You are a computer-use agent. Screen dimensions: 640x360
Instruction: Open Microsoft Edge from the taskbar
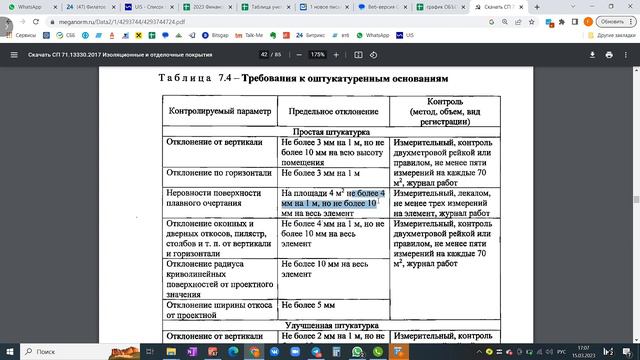[233, 351]
